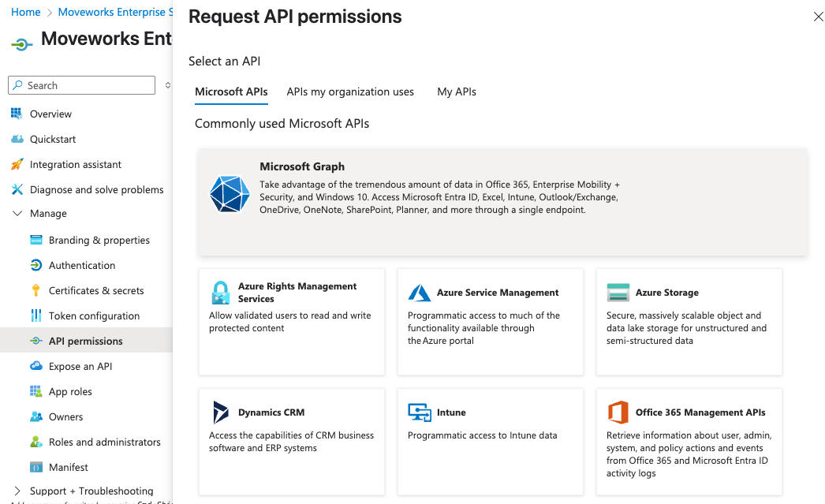This screenshot has width=825, height=504.
Task: Switch to APIs my organization uses tab
Action: [350, 91]
